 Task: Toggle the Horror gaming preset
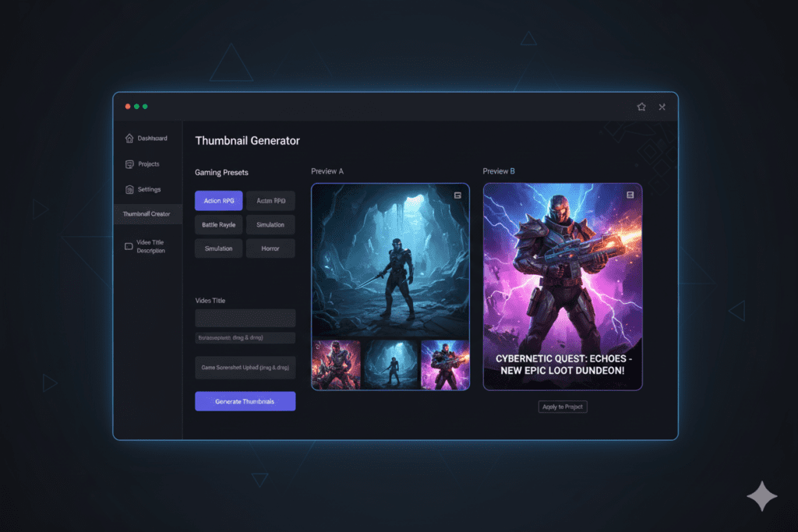tap(270, 248)
